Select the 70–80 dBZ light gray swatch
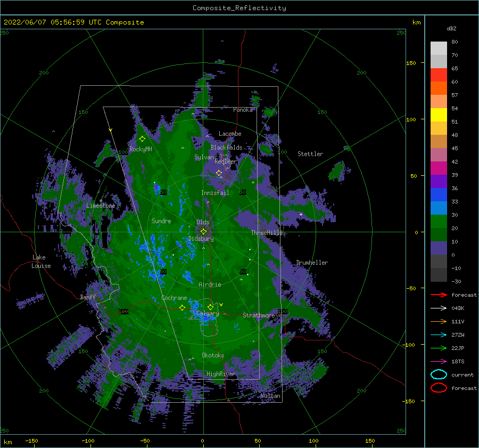Screen dimensions: 479x448 [x=439, y=48]
